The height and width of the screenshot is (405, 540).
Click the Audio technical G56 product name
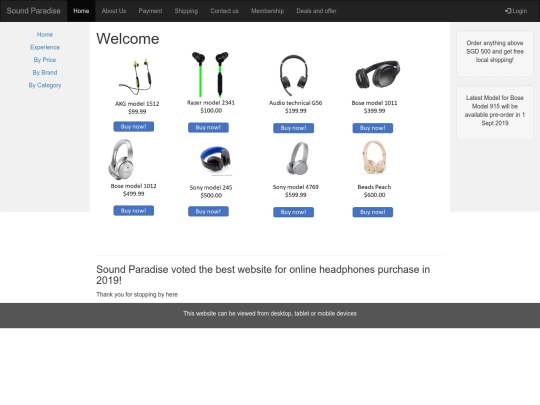tap(295, 103)
